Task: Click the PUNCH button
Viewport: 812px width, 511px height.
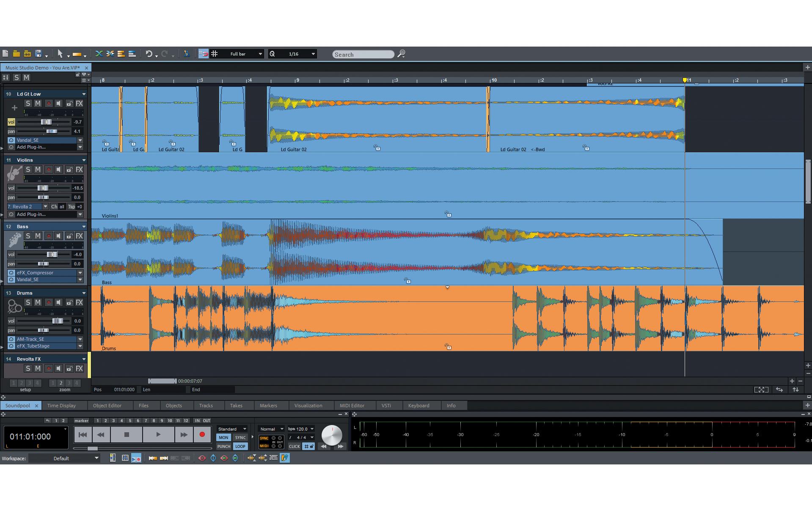Action: coord(224,446)
